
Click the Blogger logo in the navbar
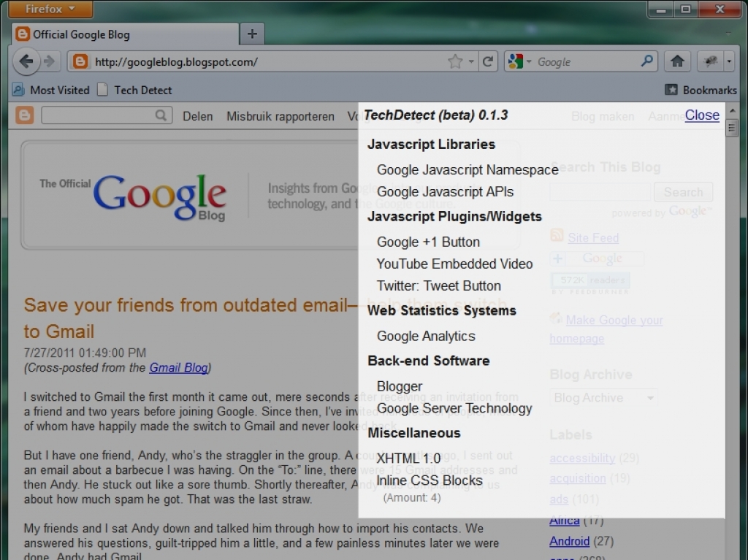point(25,115)
